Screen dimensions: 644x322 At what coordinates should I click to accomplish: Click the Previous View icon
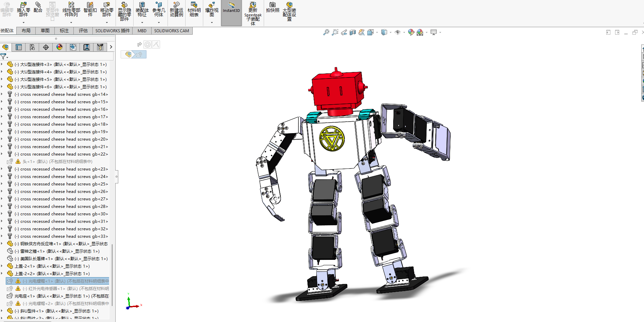point(344,32)
